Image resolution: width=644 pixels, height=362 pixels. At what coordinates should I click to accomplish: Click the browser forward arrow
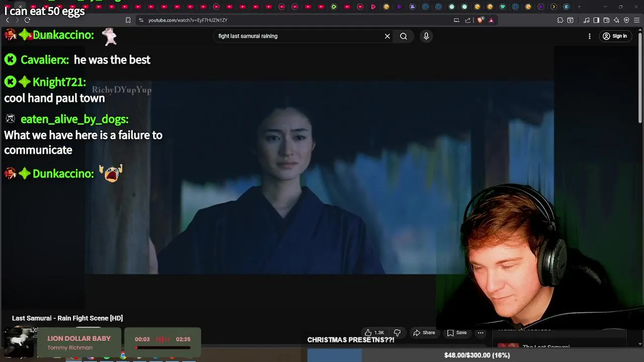pos(17,20)
